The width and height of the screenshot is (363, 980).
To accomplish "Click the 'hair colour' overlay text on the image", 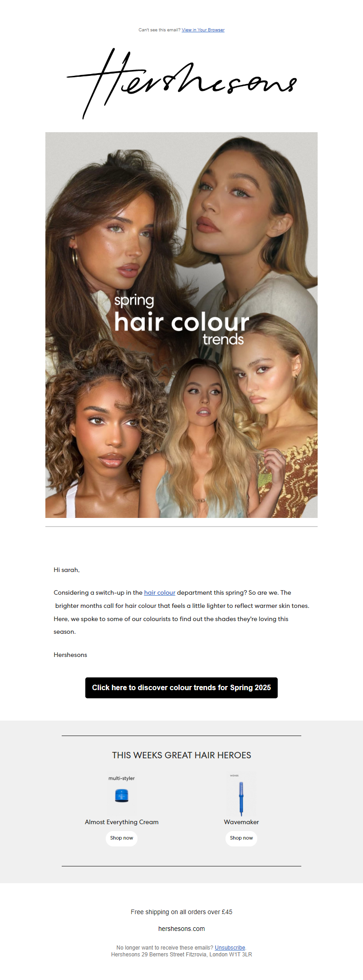I will coord(181,322).
